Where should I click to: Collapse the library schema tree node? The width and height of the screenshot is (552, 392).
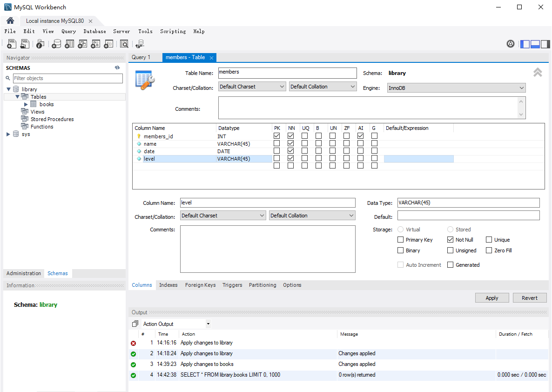click(9, 89)
